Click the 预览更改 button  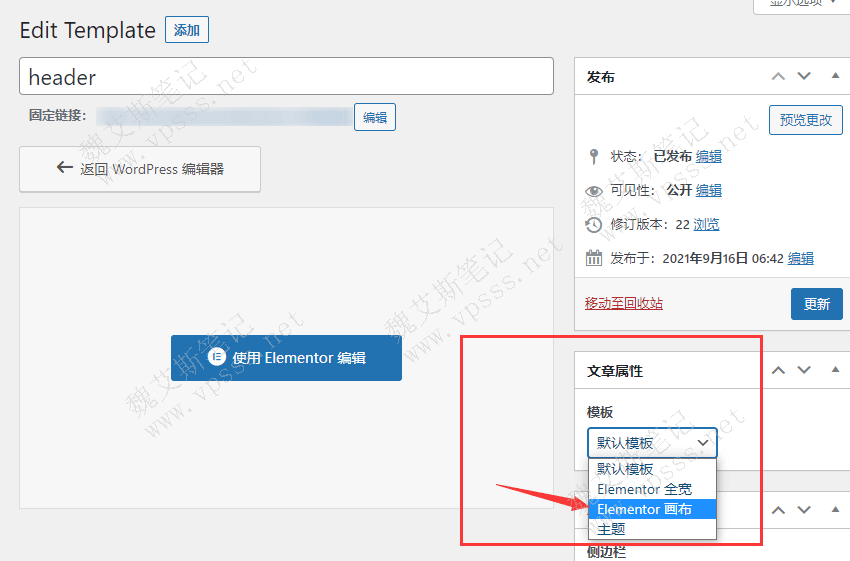806,120
